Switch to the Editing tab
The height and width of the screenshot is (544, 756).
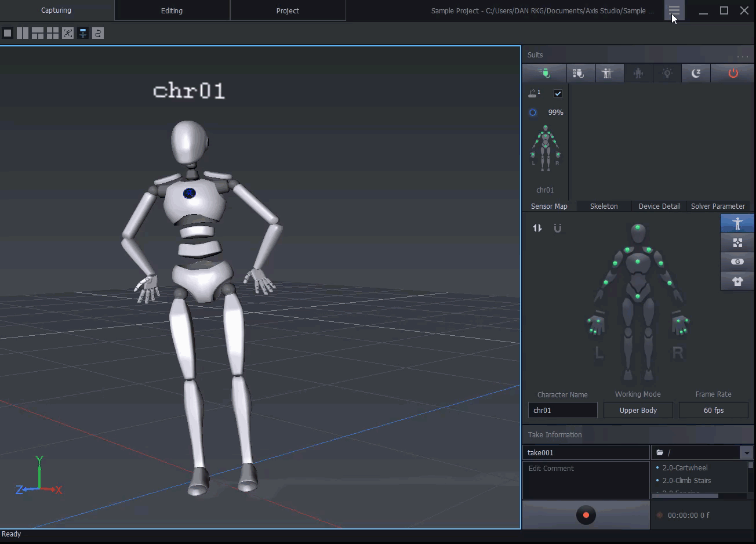coord(172,11)
